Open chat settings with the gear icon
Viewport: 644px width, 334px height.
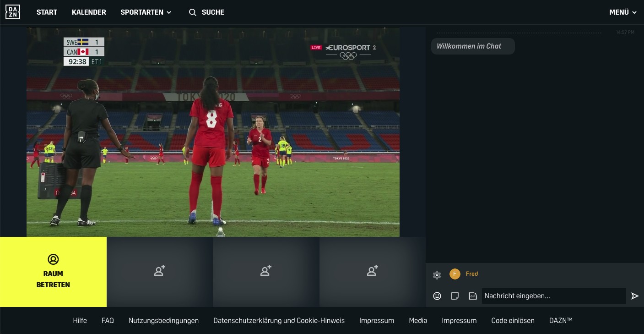pyautogui.click(x=437, y=275)
